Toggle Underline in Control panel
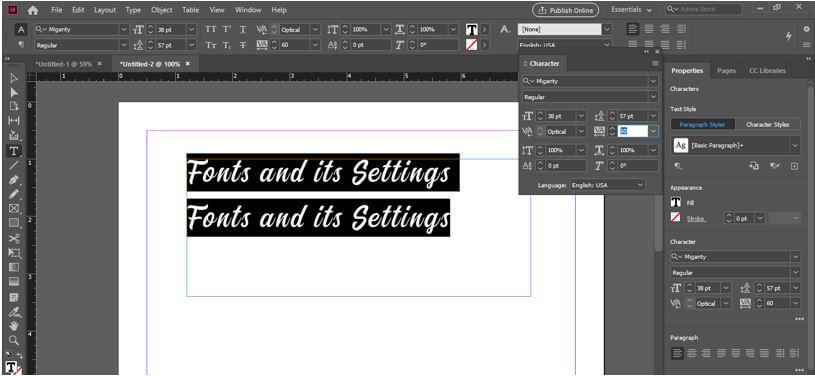 [x=243, y=30]
